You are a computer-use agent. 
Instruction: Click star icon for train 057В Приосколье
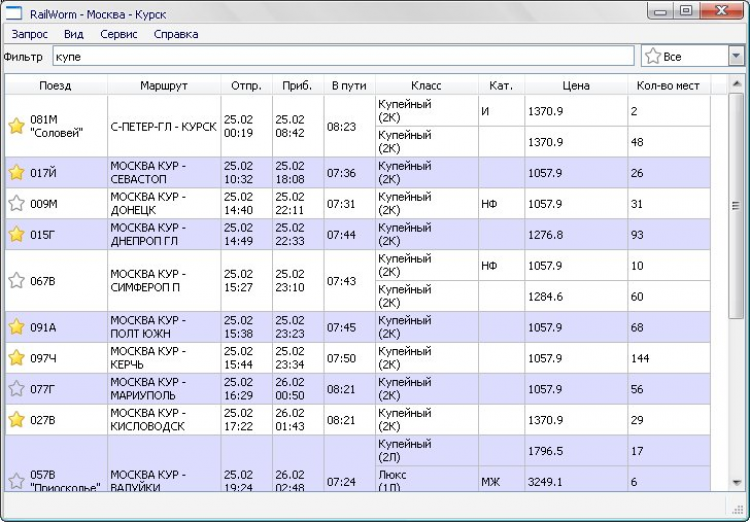pos(16,481)
